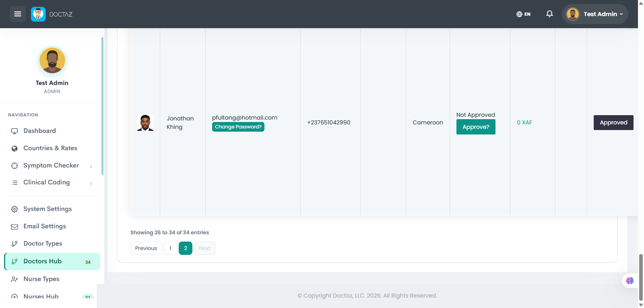Image resolution: width=644 pixels, height=308 pixels.
Task: Click the System Settings gear icon
Action: tap(14, 209)
